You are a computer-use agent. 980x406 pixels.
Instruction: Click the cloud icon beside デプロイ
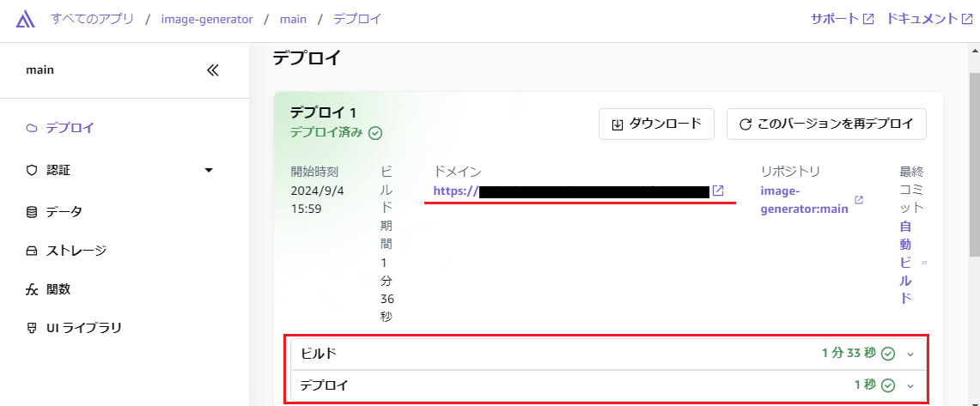click(x=32, y=128)
